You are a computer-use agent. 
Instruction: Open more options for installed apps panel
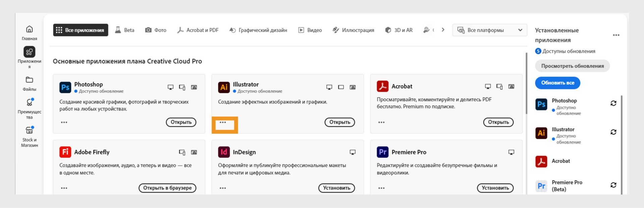coord(616,35)
